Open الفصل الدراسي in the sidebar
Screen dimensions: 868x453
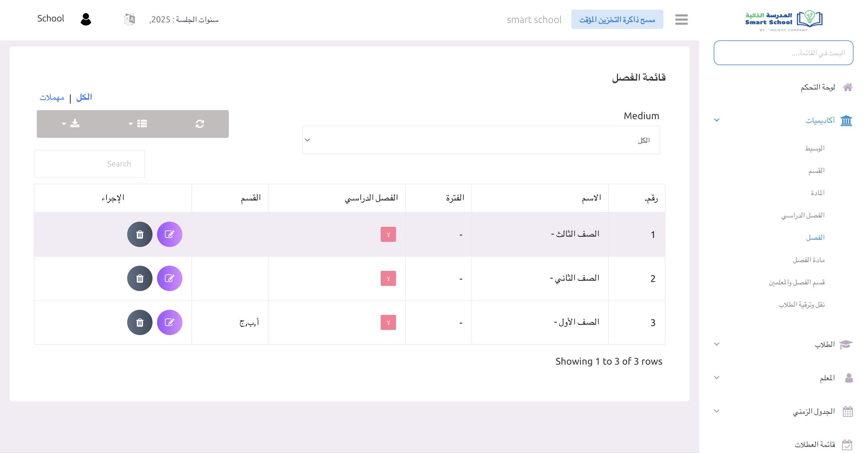tap(803, 215)
